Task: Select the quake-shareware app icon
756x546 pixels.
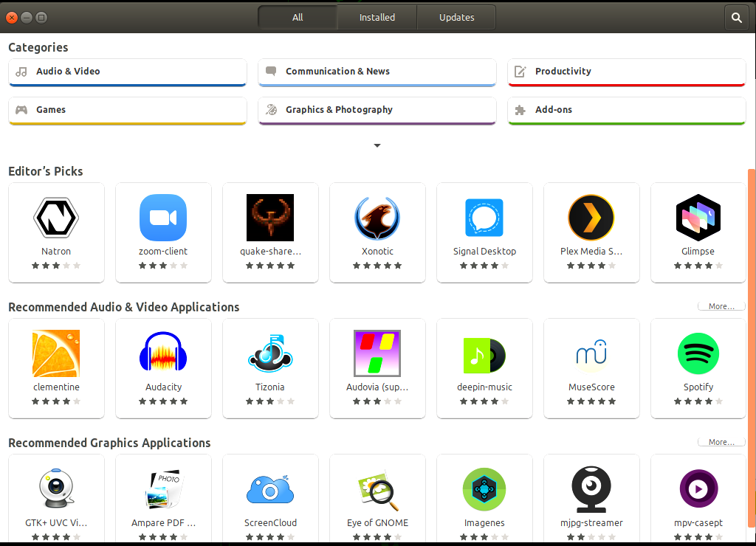Action: (270, 218)
